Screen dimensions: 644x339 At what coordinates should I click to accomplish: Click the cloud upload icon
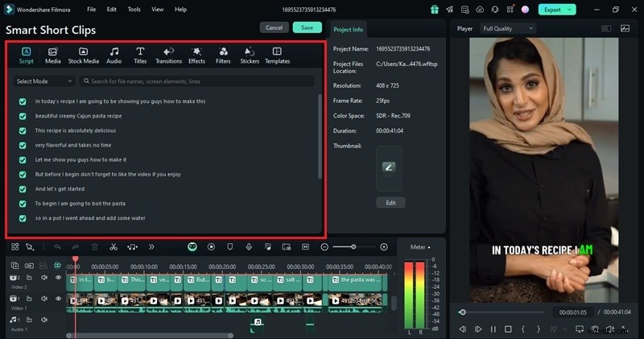(480, 10)
